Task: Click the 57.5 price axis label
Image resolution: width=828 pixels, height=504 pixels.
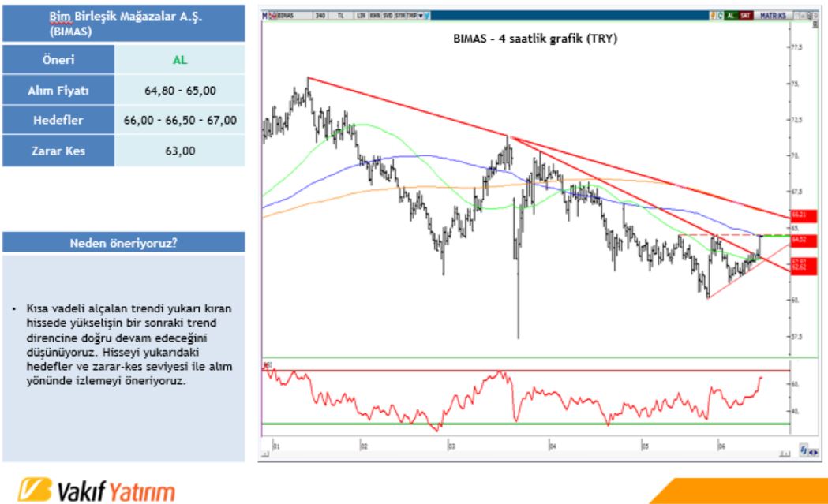Action: click(797, 336)
